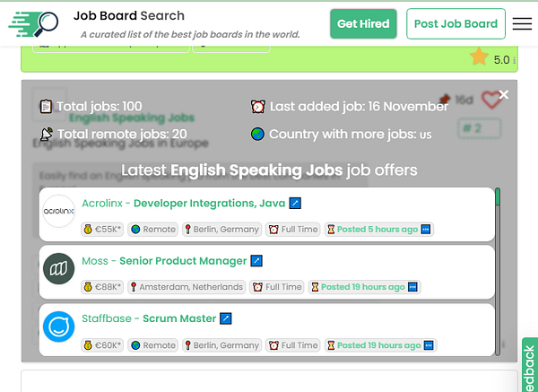This screenshot has width=538, height=392.
Task: Open the Staffbase Scrum Master link icon
Action: point(226,318)
